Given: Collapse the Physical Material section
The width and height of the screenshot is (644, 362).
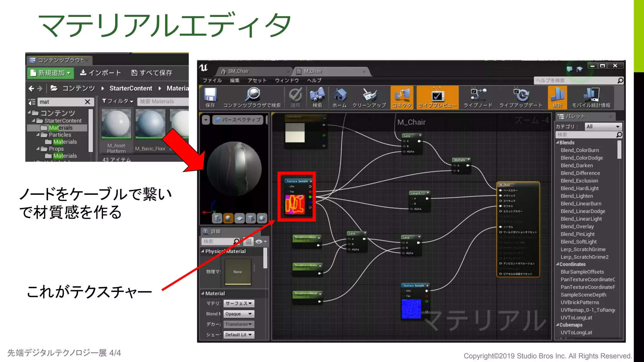Looking at the screenshot, I should (203, 251).
